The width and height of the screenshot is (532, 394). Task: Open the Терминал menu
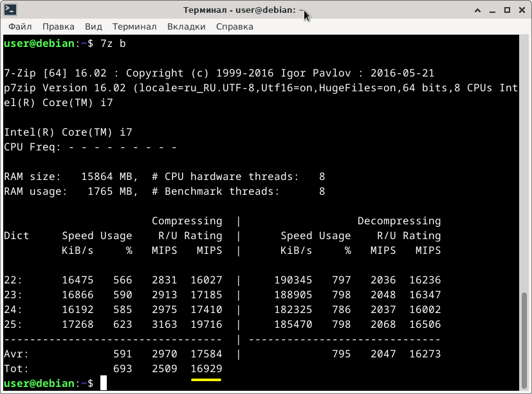coord(134,26)
